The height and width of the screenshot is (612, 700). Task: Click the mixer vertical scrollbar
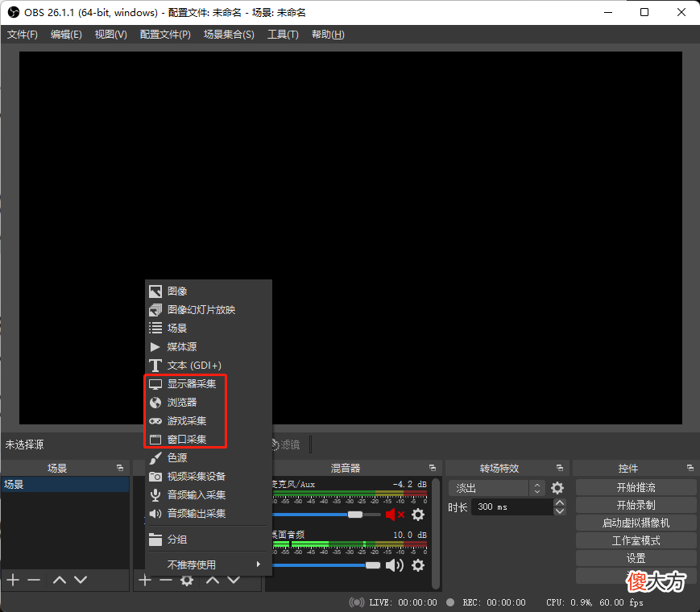tap(436, 533)
